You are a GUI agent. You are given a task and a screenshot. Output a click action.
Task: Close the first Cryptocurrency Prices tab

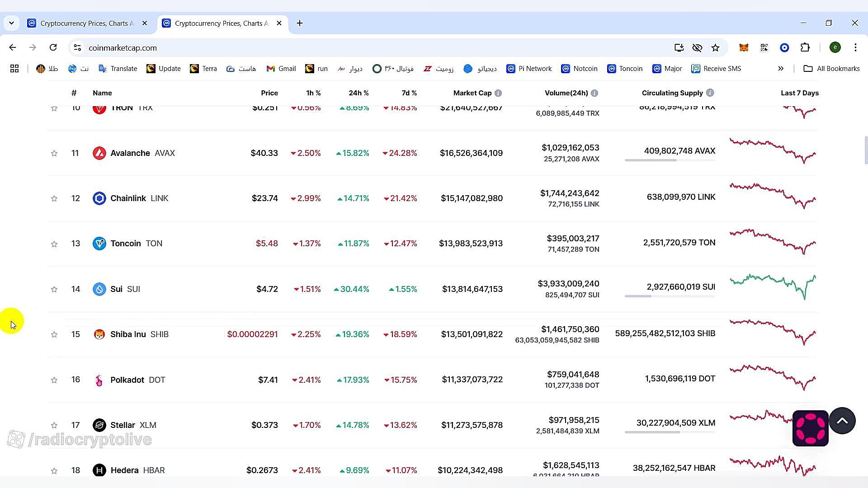click(145, 23)
